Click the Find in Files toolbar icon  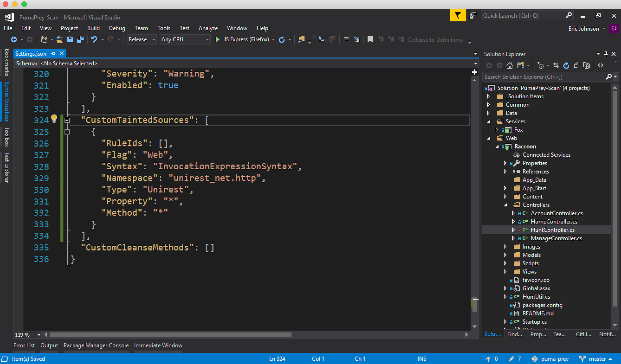pos(301,39)
